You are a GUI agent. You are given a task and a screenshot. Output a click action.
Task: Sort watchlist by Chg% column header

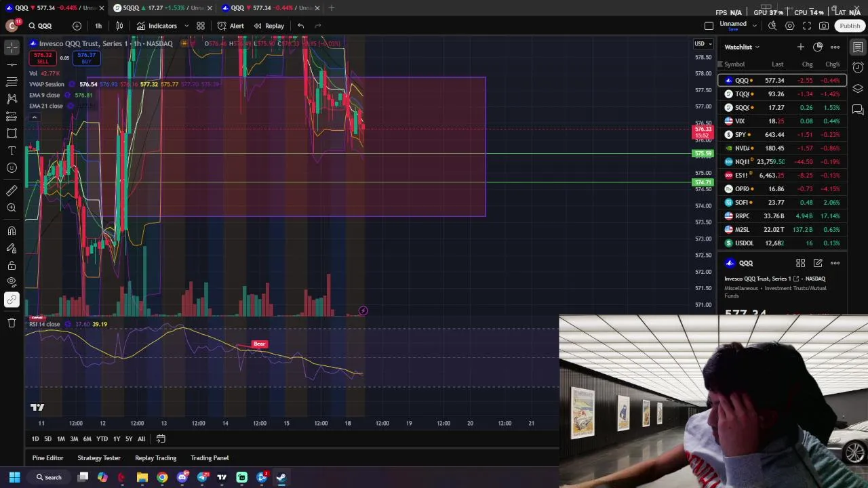tap(832, 64)
